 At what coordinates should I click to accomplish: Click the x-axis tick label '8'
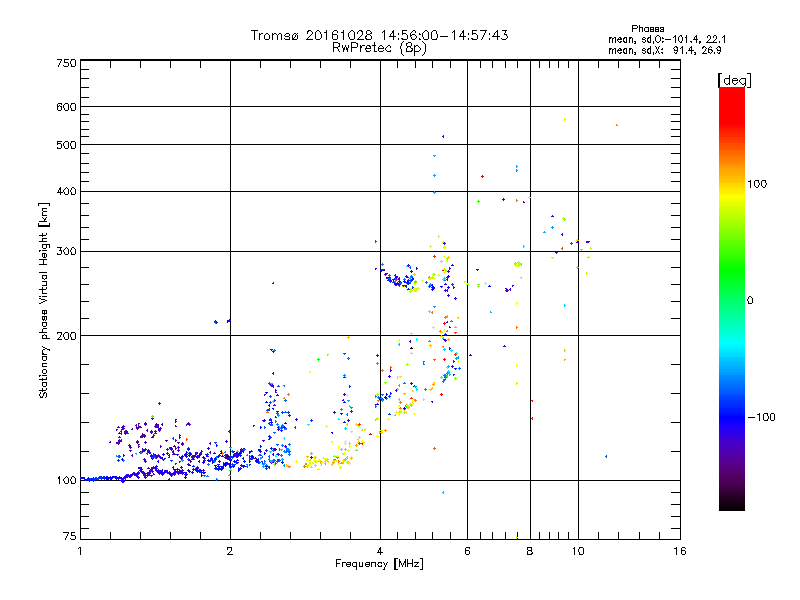(530, 551)
